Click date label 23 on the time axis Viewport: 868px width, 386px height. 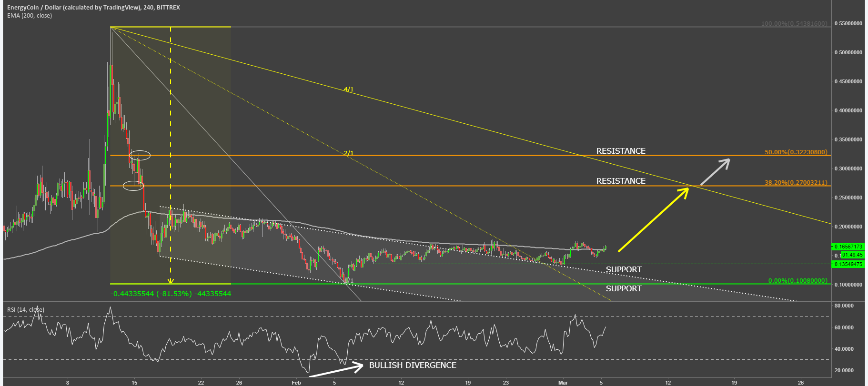pos(506,383)
